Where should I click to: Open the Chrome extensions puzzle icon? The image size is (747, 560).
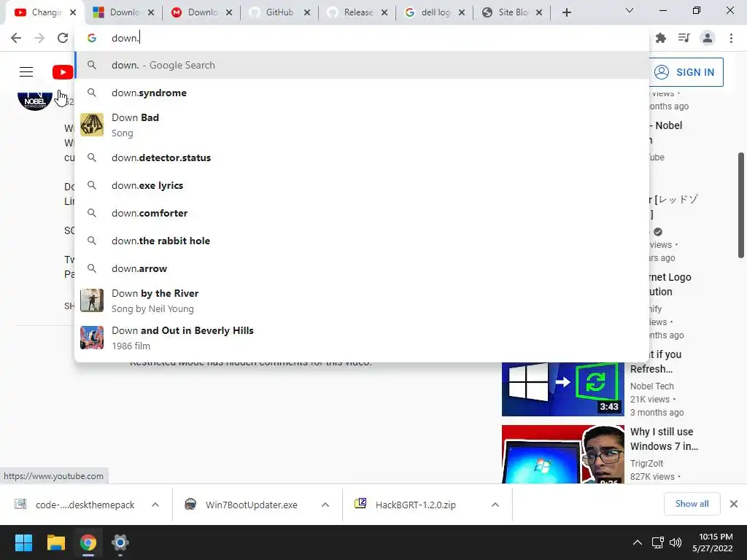pos(661,38)
